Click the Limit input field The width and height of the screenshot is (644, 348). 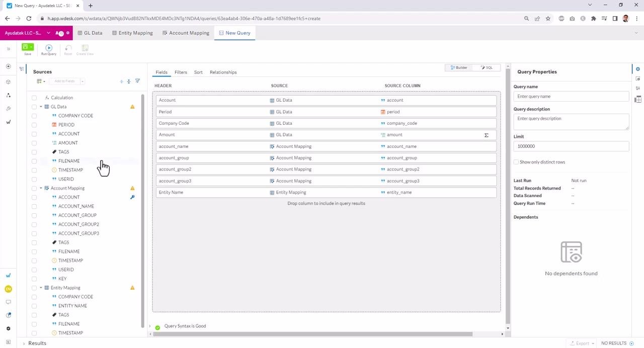(x=571, y=146)
